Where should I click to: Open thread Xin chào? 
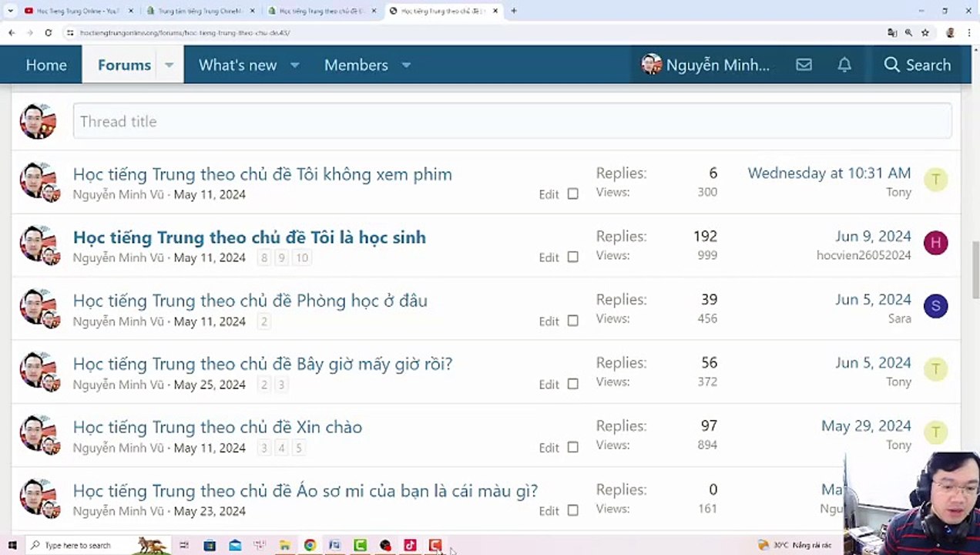click(217, 427)
